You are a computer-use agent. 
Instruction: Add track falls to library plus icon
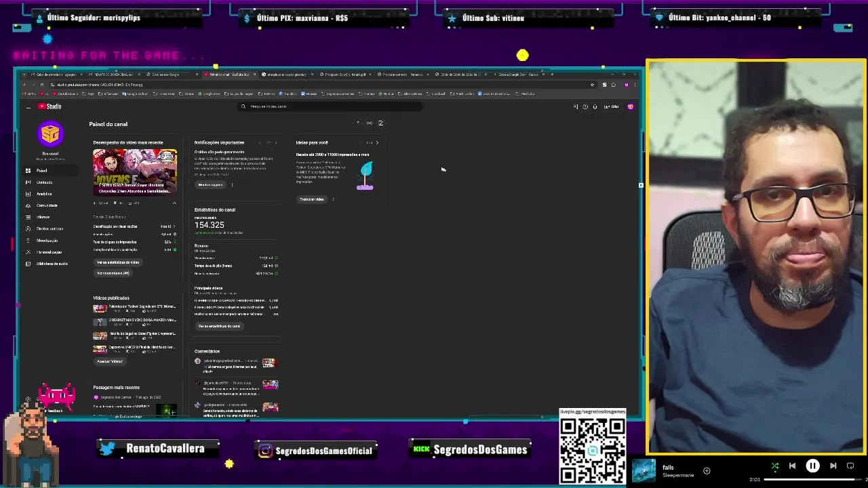coord(707,470)
